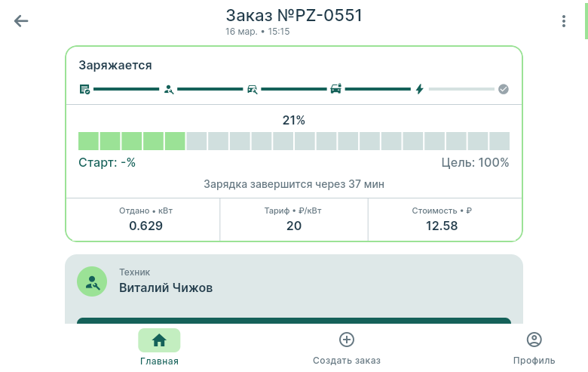The height and width of the screenshot is (372, 588).
Task: Click the Тариф ₽/кВт value 20
Action: 294,226
